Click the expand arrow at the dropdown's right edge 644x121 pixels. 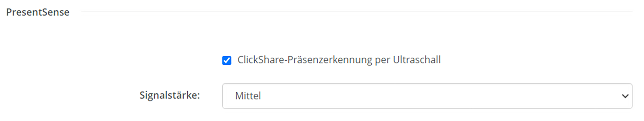click(625, 96)
